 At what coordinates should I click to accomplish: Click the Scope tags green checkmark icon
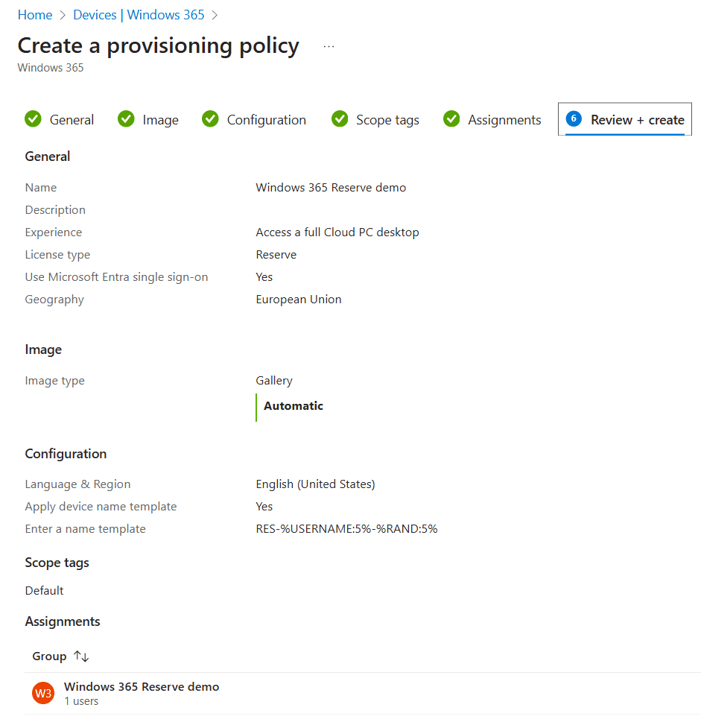[340, 119]
